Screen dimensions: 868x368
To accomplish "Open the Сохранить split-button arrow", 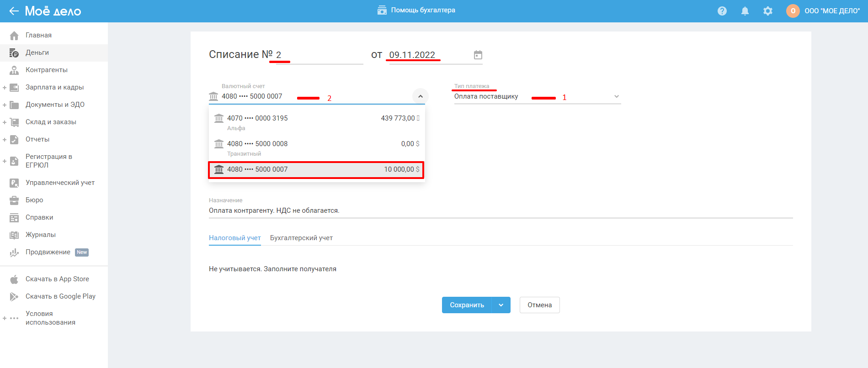I will (x=501, y=305).
